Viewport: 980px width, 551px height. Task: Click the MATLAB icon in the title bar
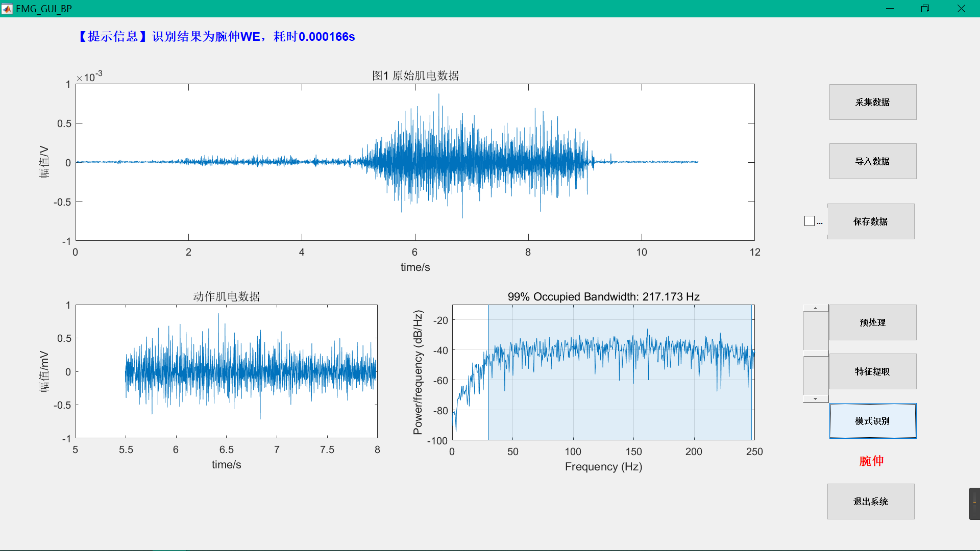(7, 8)
